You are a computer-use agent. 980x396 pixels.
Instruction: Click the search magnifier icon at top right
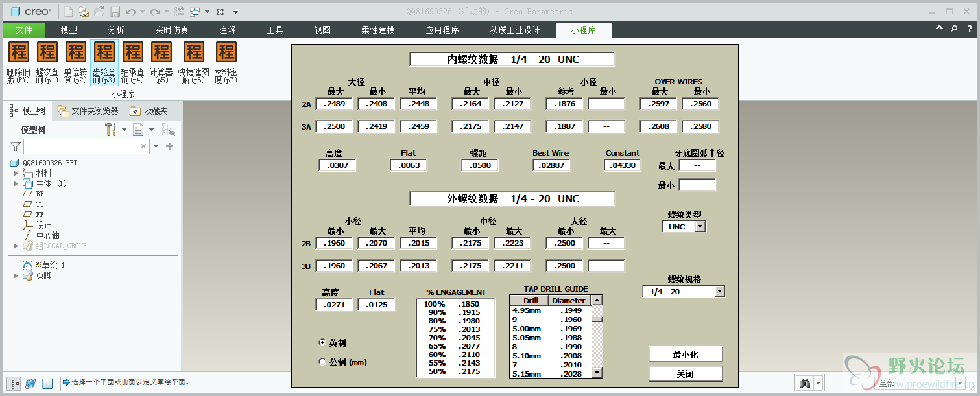953,29
